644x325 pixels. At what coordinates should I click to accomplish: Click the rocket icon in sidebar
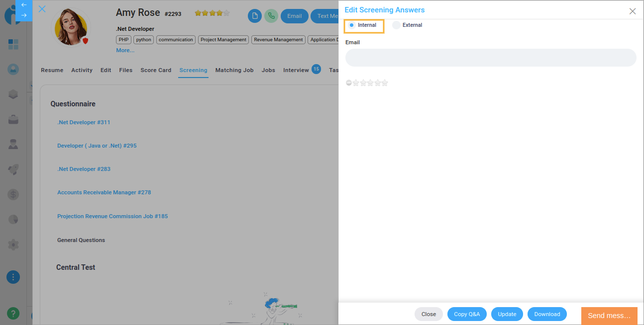pyautogui.click(x=13, y=169)
